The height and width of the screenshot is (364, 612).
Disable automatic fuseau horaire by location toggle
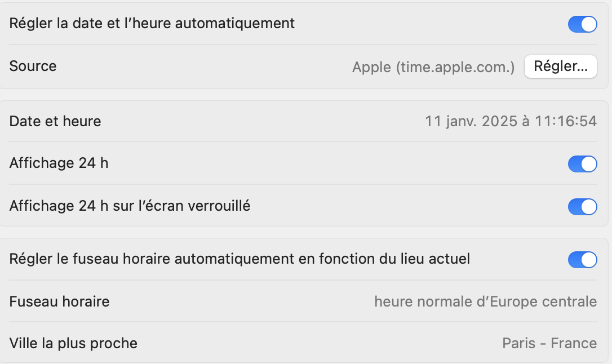tap(582, 260)
